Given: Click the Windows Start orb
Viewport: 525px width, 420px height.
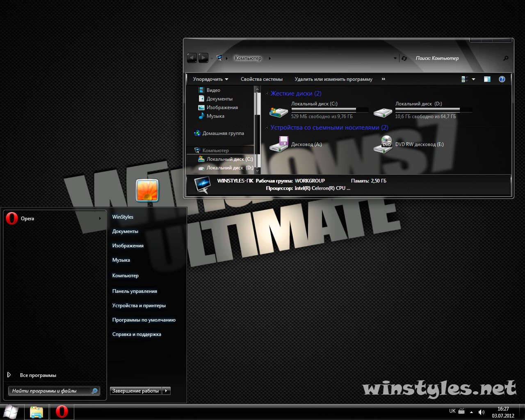Looking at the screenshot, I should [11, 412].
